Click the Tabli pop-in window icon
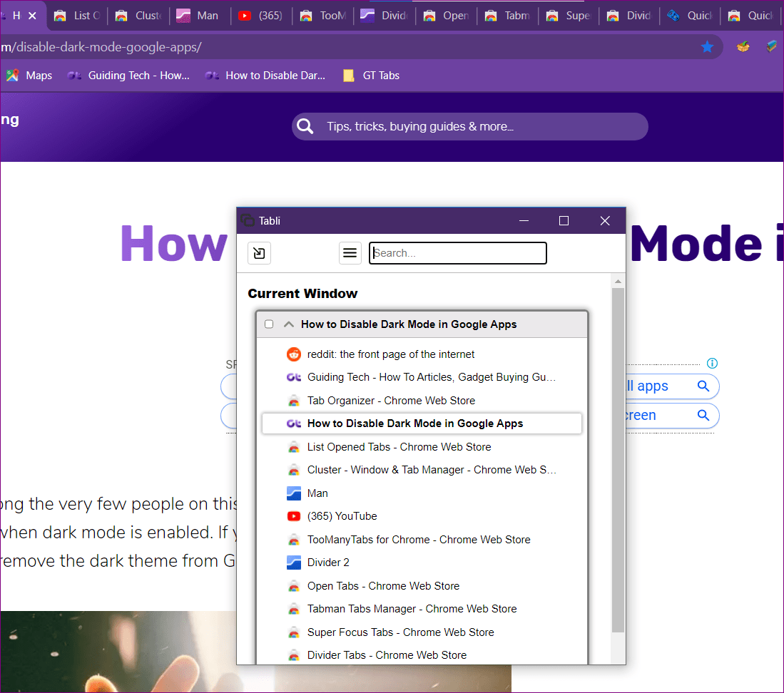Screen dimensions: 784x693 click(x=259, y=253)
